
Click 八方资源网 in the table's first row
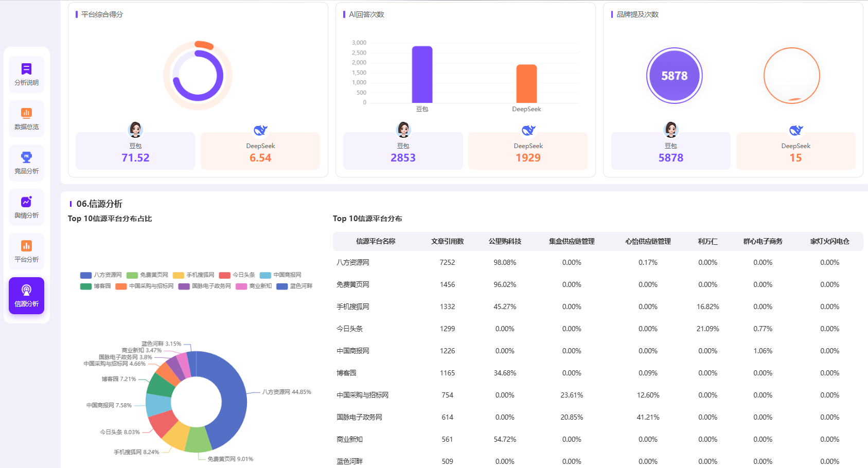coord(353,262)
